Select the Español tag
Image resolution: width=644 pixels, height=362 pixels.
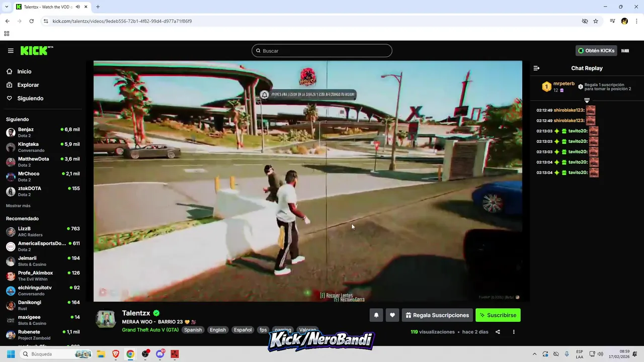[x=243, y=330]
